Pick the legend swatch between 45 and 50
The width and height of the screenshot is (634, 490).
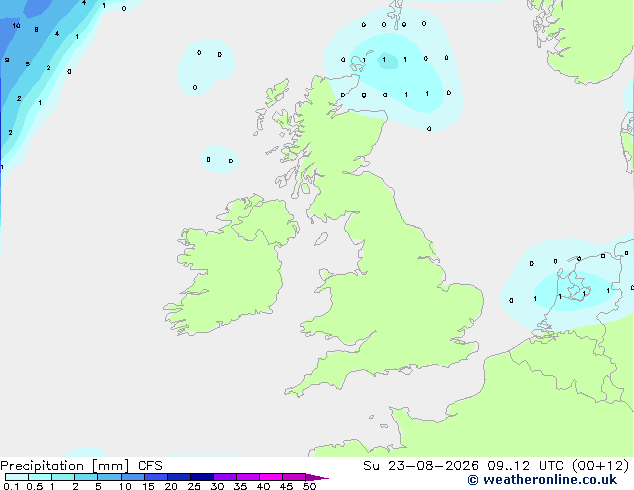(x=294, y=477)
